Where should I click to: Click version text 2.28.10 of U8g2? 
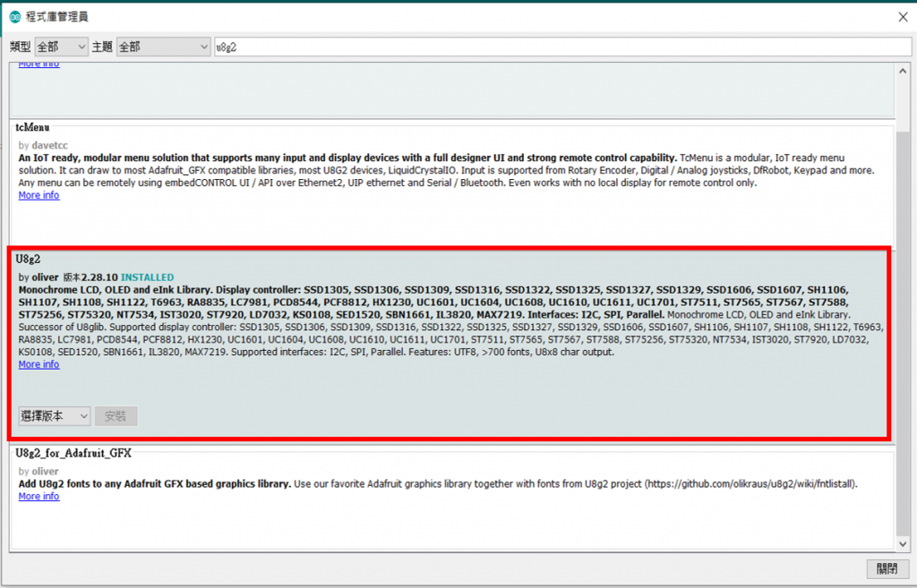[x=99, y=277]
